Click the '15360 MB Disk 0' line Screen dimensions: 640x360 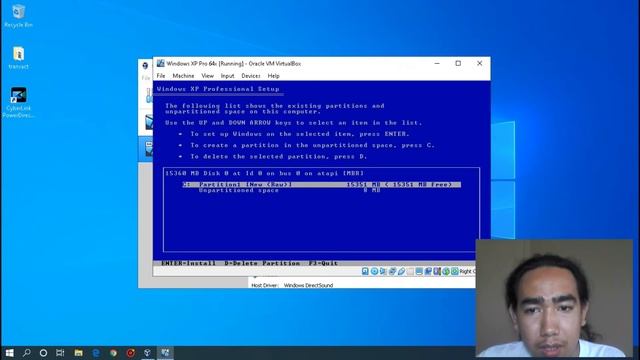pos(264,173)
